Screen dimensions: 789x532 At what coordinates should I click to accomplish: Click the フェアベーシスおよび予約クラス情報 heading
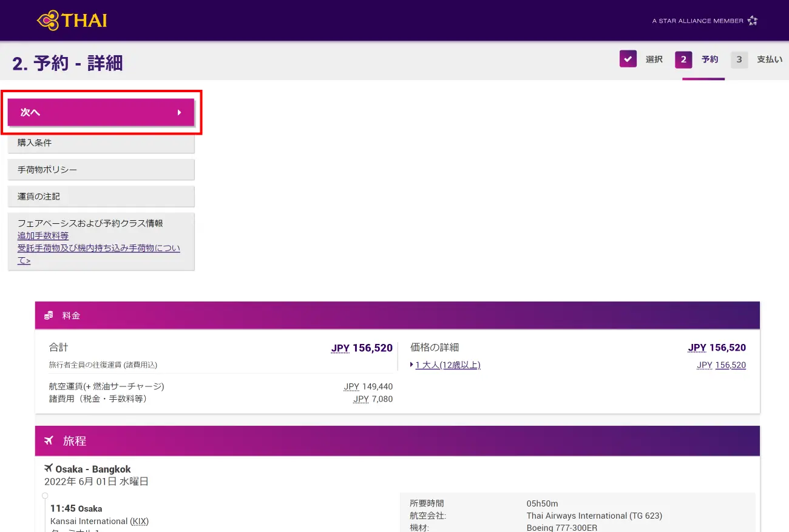(90, 223)
